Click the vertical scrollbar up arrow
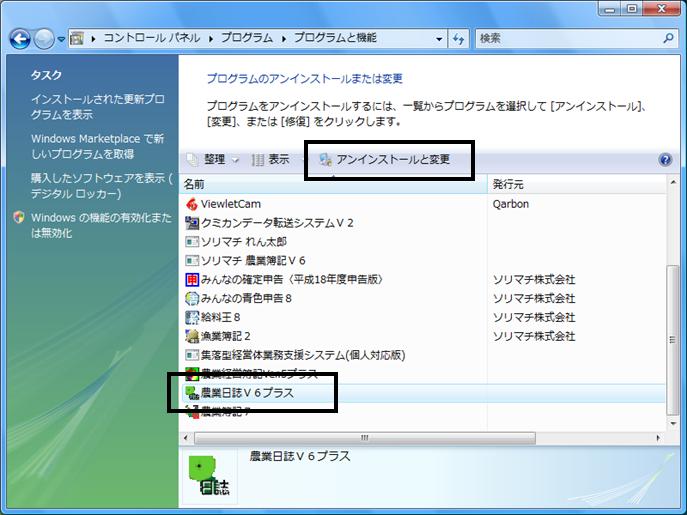 [673, 182]
